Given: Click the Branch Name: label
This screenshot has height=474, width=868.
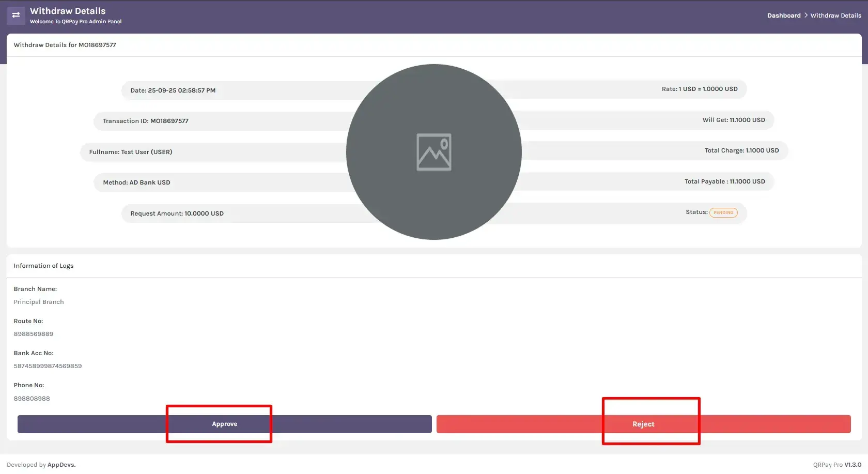Looking at the screenshot, I should pyautogui.click(x=35, y=289).
